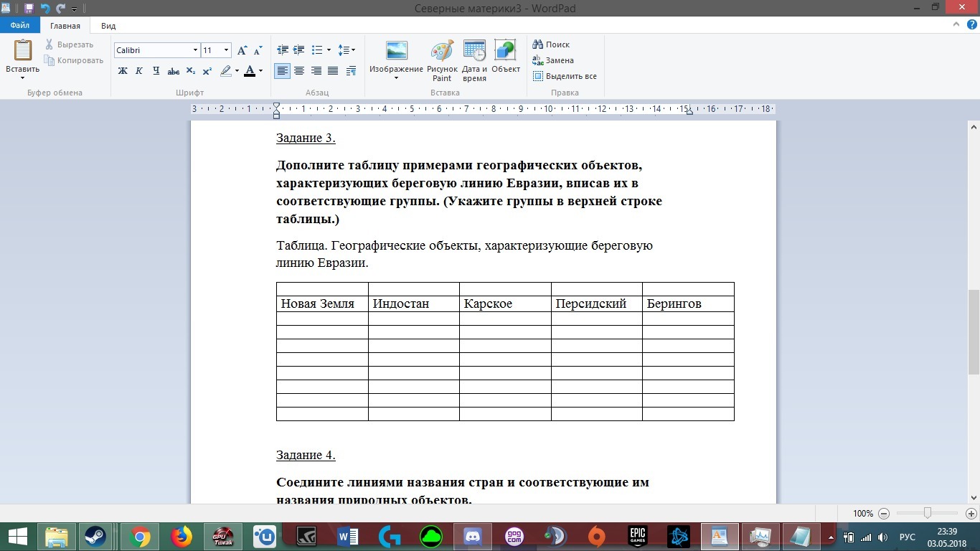
Task: Center align the paragraph
Action: point(299,71)
